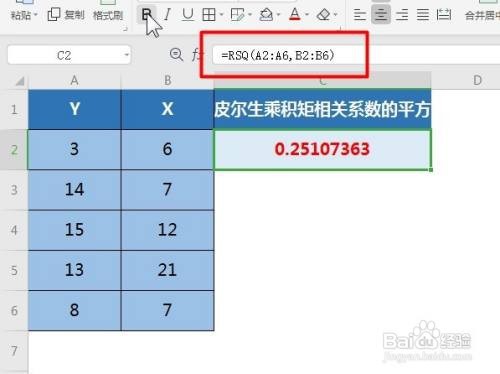
Task: Click the eraser clear icon
Action: point(323,15)
